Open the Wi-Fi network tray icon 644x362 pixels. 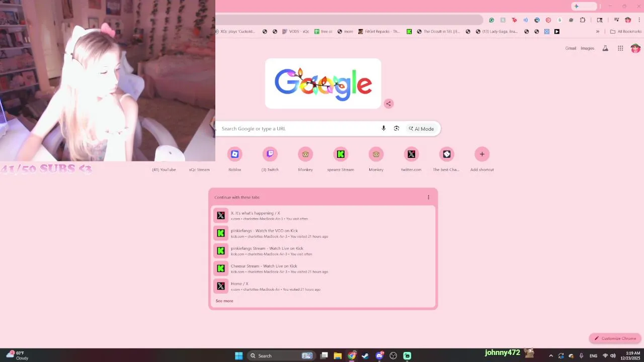605,356
